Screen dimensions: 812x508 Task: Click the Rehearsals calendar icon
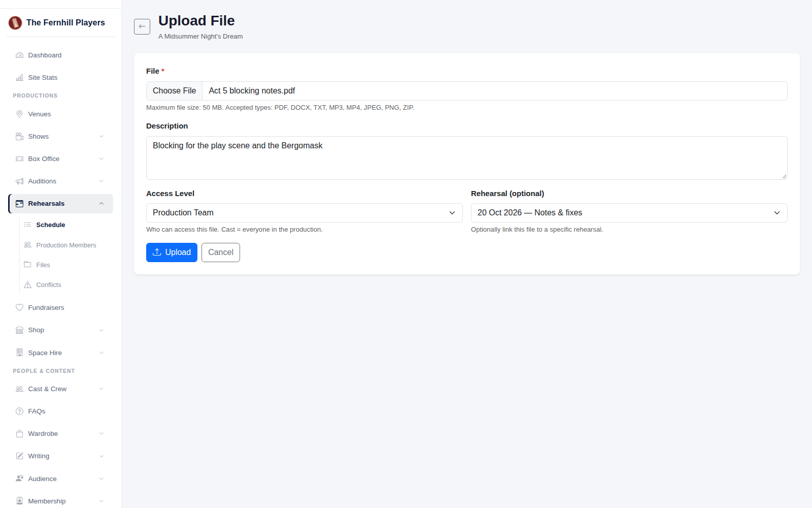click(19, 204)
